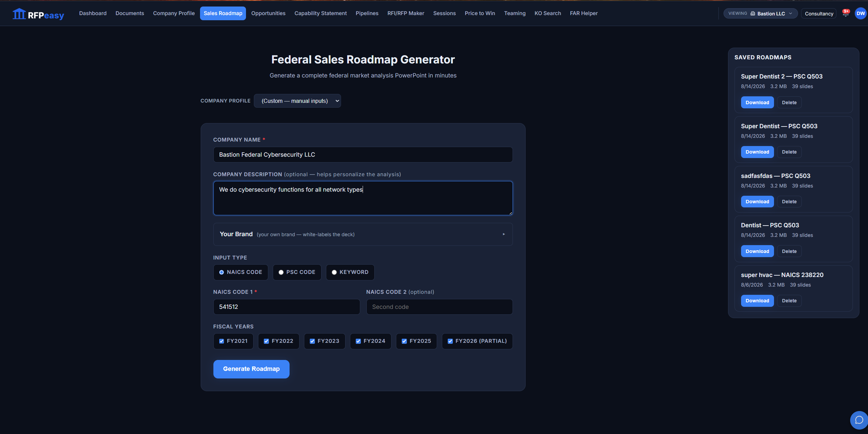This screenshot has width=868, height=434.
Task: Open the FAR Helper tab
Action: tap(584, 13)
